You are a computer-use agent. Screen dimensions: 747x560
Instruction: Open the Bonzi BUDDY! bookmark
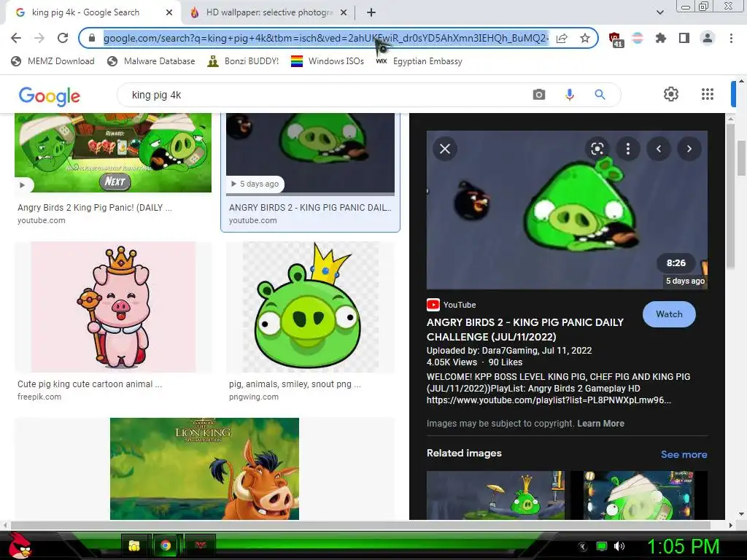(243, 61)
